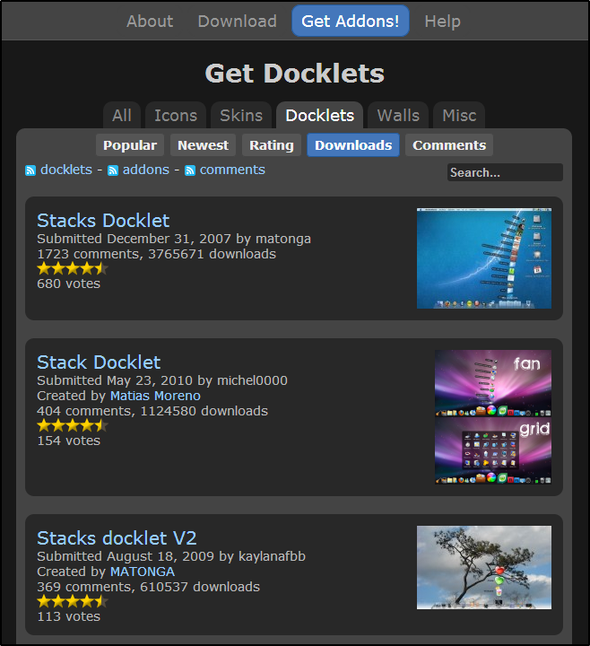Sort by Newest
This screenshot has width=590, height=646.
click(x=203, y=145)
